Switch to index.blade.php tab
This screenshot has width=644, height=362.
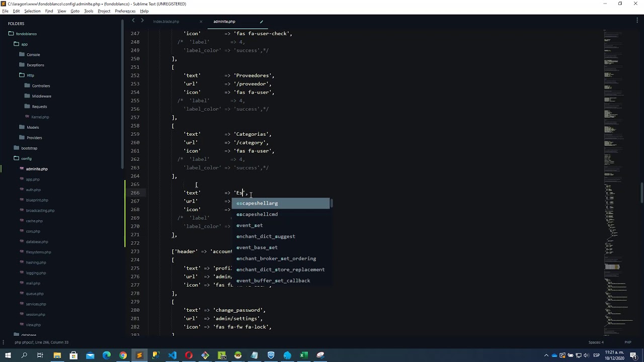pyautogui.click(x=166, y=22)
